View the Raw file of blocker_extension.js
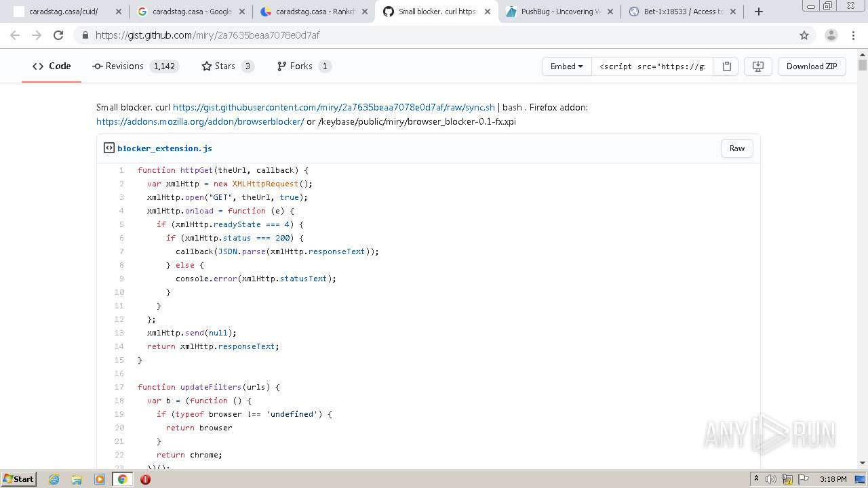868x488 pixels. click(x=737, y=148)
